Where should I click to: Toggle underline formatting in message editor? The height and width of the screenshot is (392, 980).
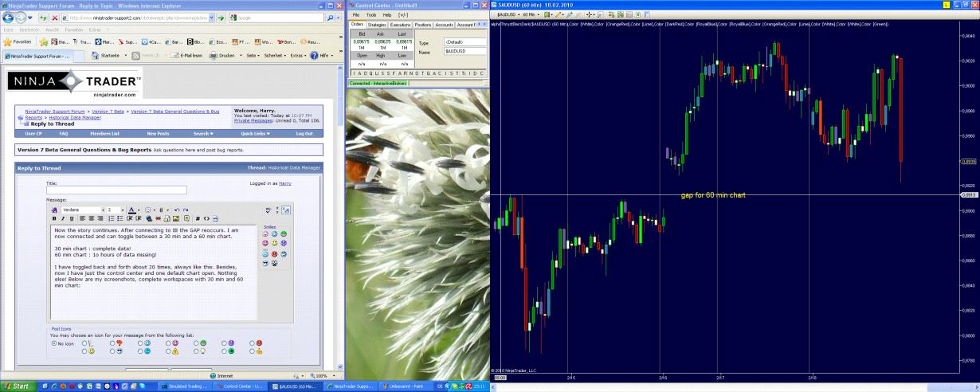point(72,218)
